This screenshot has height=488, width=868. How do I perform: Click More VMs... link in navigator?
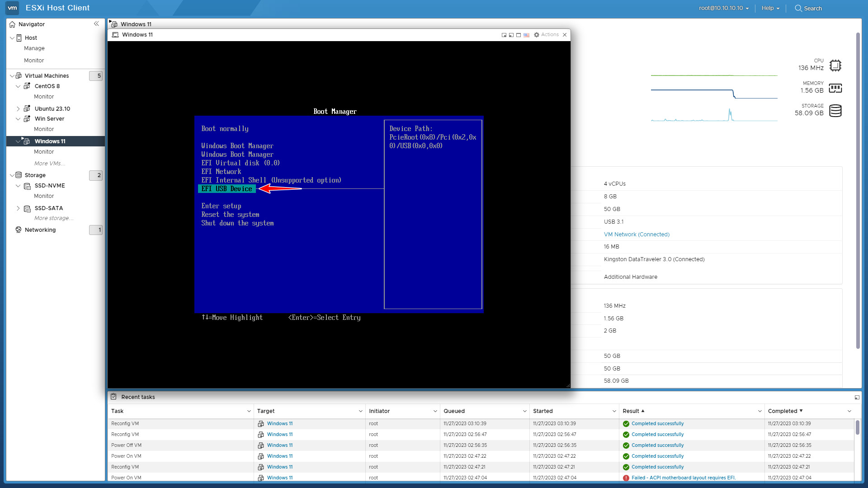49,164
